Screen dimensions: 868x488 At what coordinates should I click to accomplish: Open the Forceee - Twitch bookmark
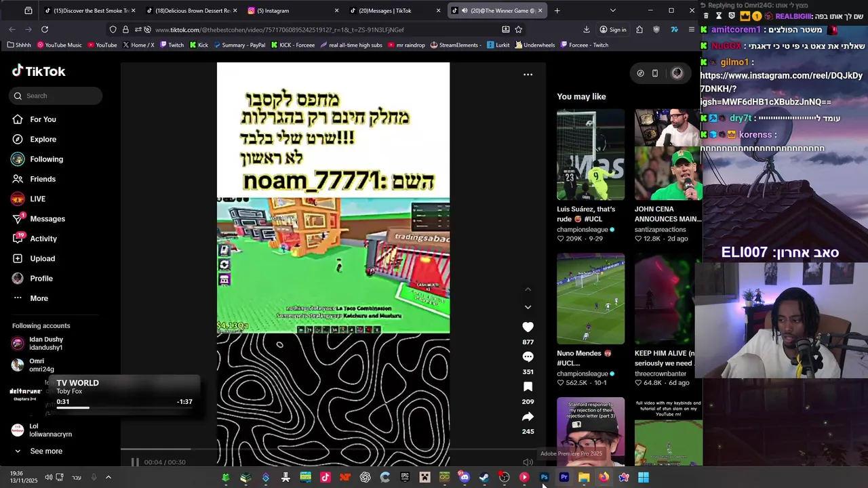(583, 45)
